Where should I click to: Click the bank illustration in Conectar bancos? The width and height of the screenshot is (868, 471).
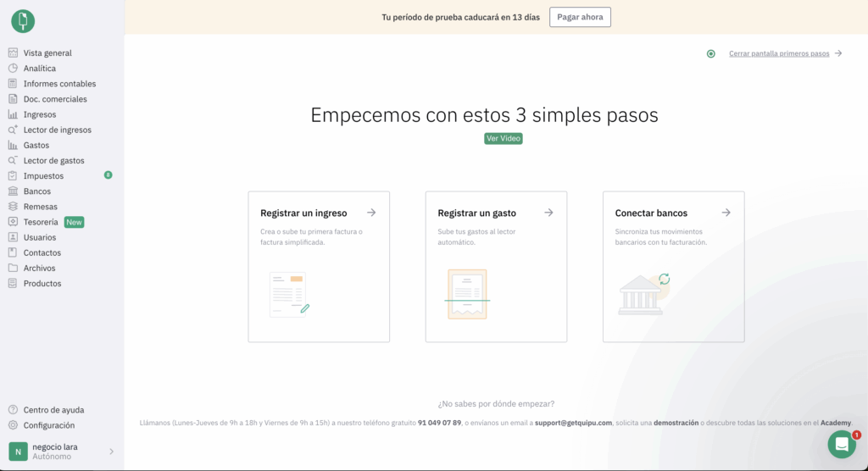click(644, 294)
